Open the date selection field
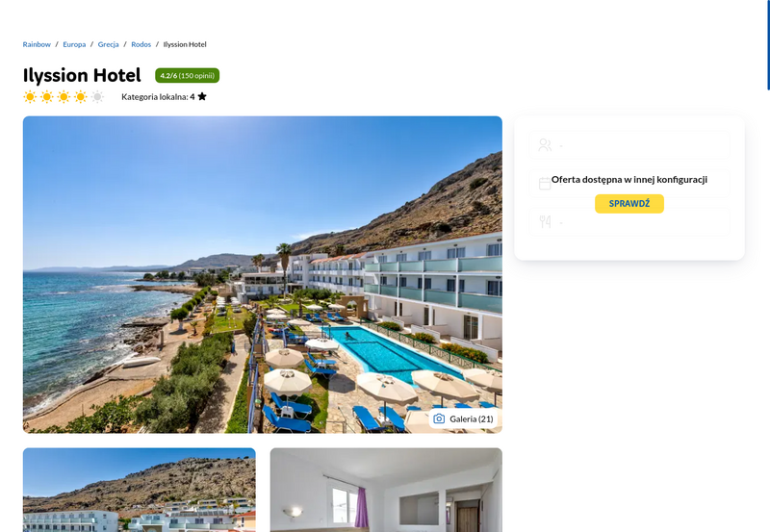 pyautogui.click(x=629, y=184)
